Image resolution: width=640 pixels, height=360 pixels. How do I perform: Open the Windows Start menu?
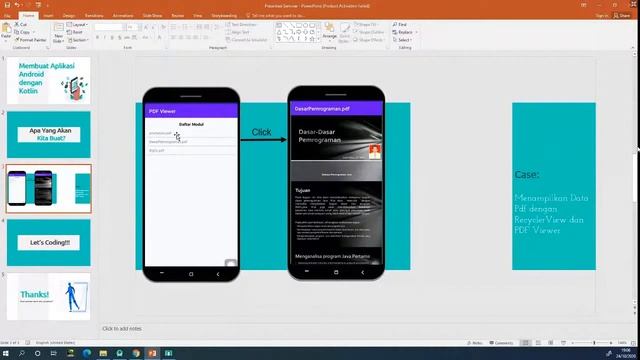point(6,353)
